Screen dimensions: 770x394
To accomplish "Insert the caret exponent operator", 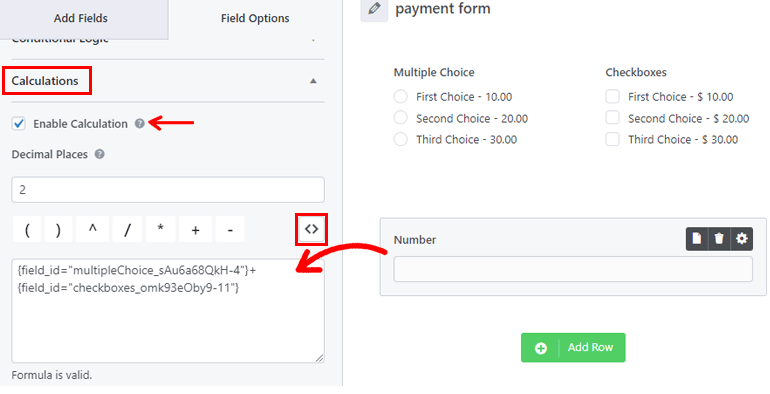I will pos(92,229).
